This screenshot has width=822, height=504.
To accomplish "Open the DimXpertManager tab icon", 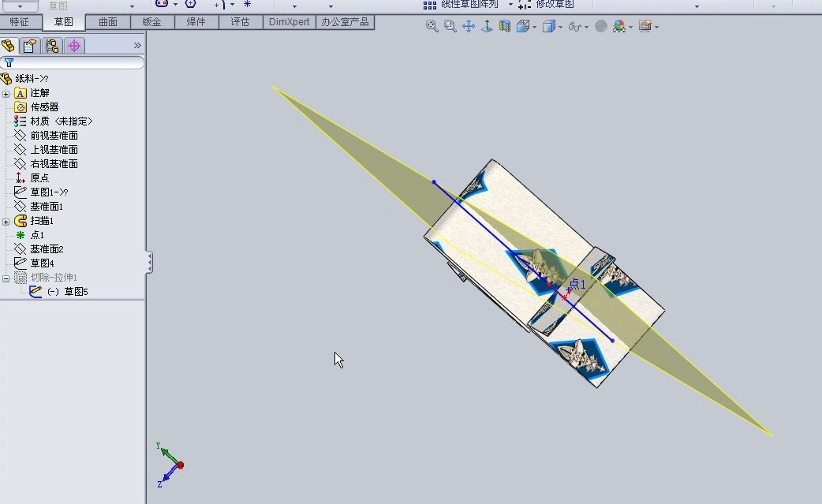I will click(74, 46).
